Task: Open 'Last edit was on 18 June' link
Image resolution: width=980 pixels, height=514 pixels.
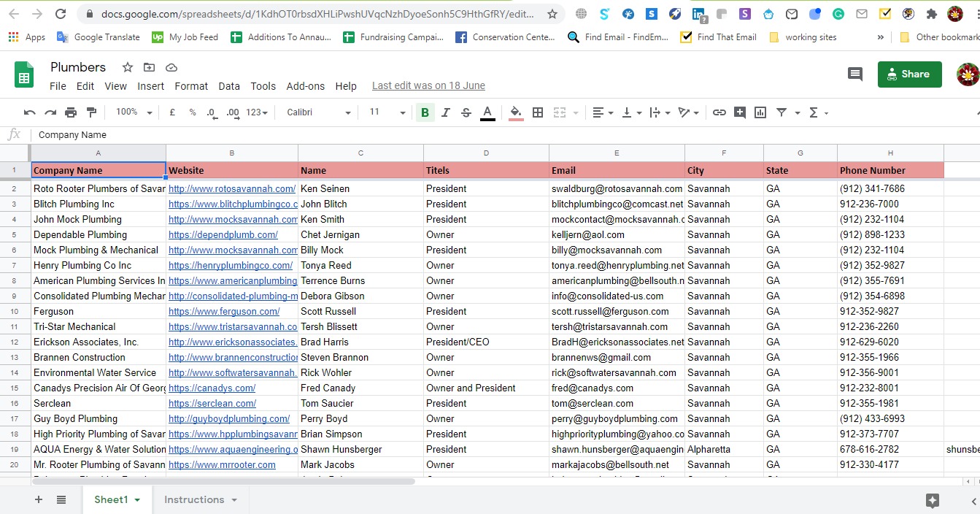Action: click(x=428, y=85)
